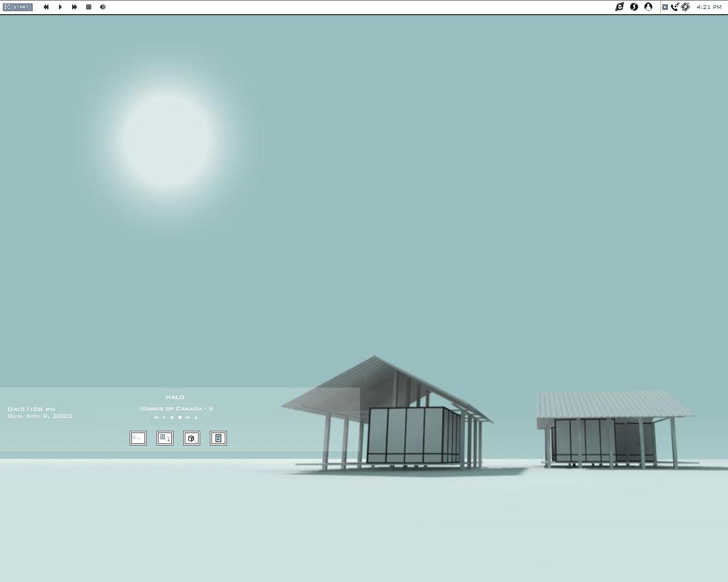Launch the Internet Explorer icon
The image size is (728, 582).
point(619,7)
